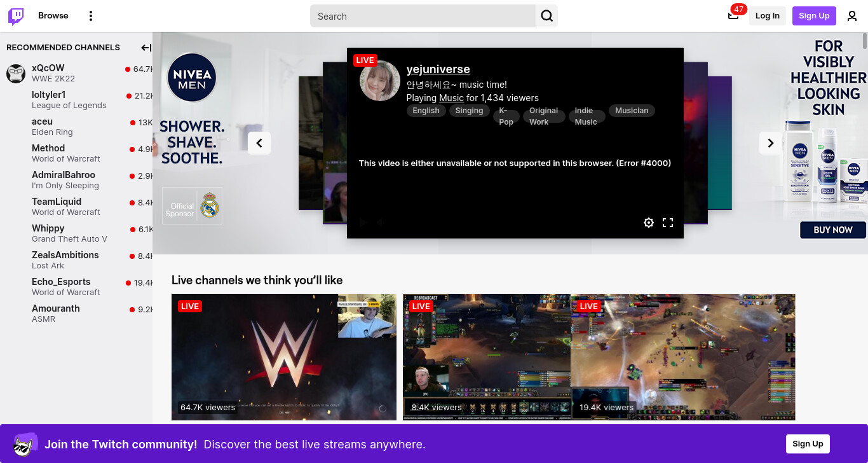Click the mascot icon in purple banner
This screenshot has width=868, height=463.
coord(25,444)
